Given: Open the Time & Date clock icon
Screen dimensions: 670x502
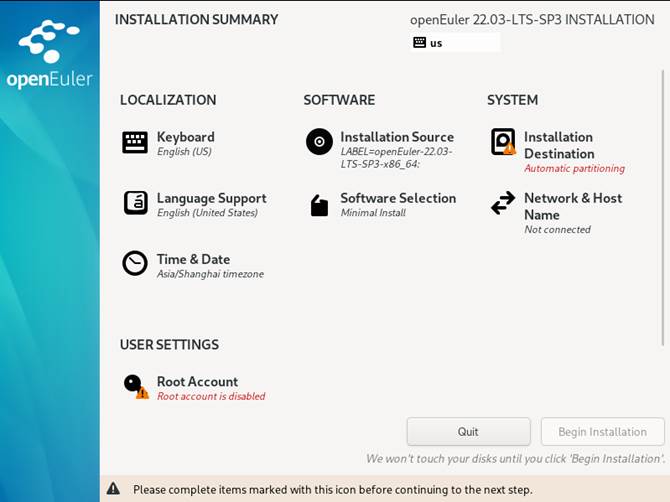Looking at the screenshot, I should (135, 263).
